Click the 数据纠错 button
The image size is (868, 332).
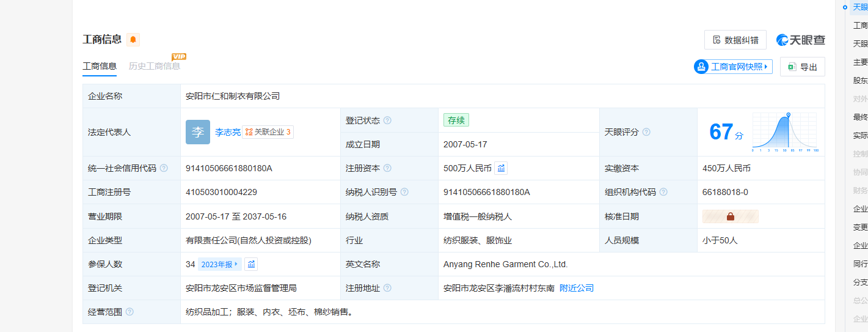pyautogui.click(x=735, y=40)
